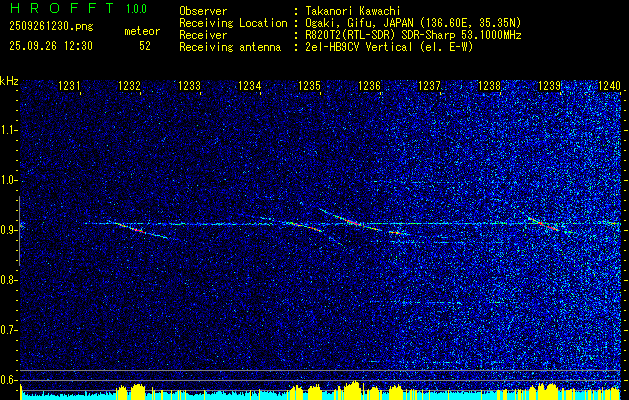
Task: Click the Receiver label
Action: (x=203, y=35)
